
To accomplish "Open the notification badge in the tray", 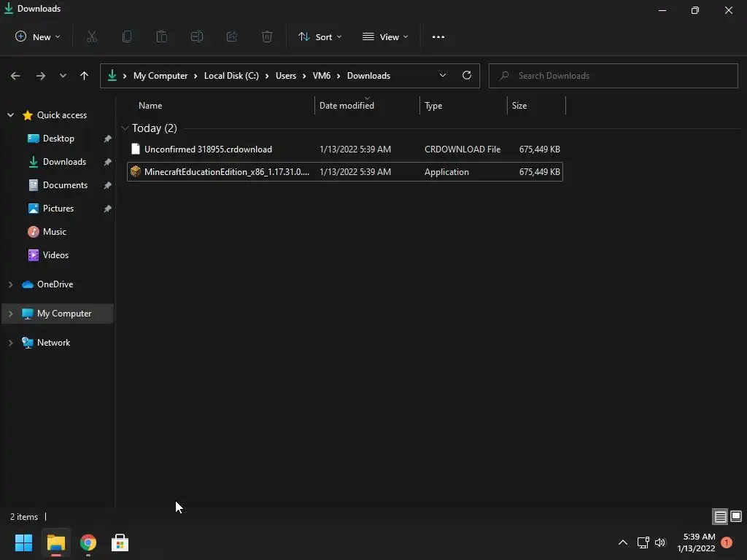I will (727, 542).
